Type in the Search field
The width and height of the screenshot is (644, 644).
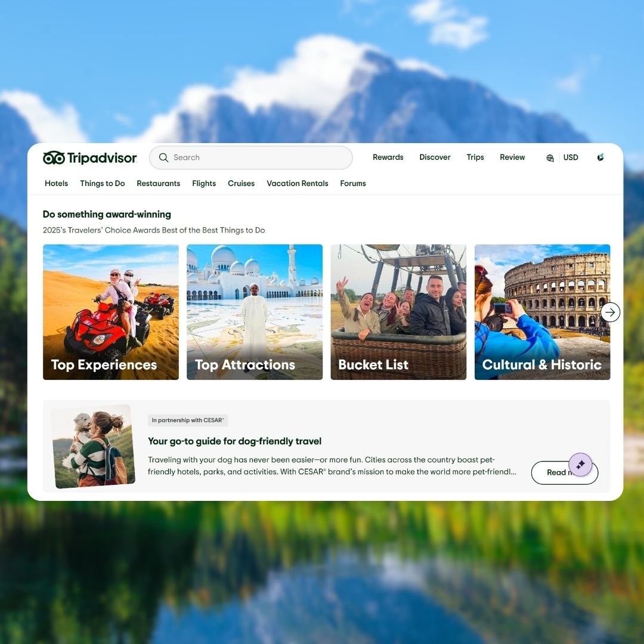pyautogui.click(x=256, y=158)
